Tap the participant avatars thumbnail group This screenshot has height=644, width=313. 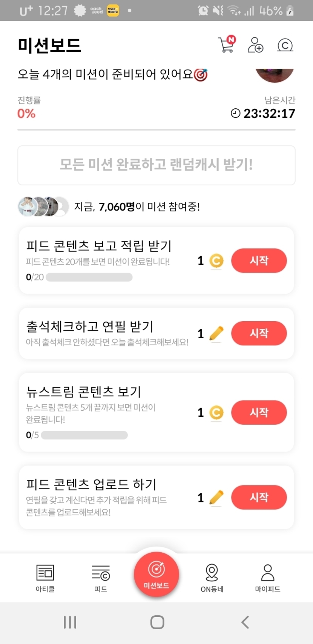pyautogui.click(x=43, y=206)
